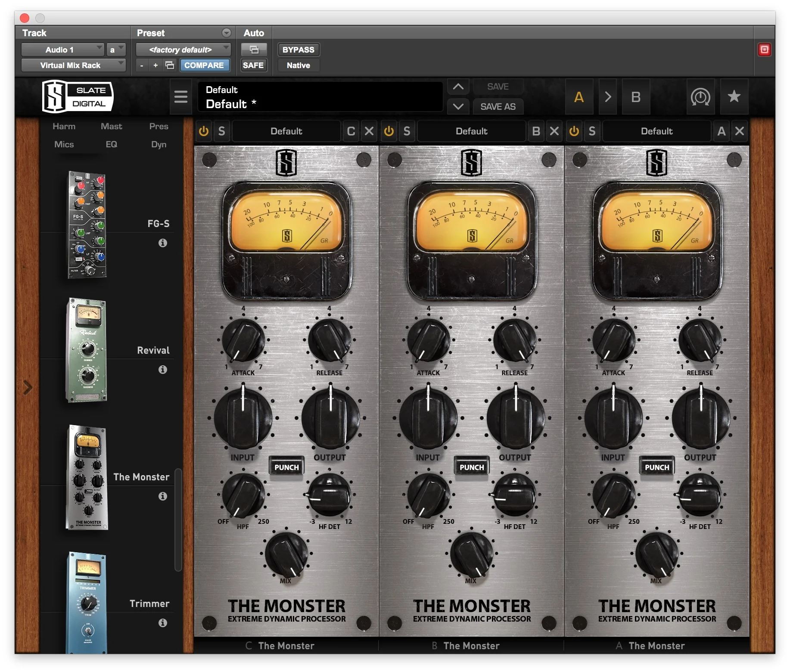This screenshot has width=790, height=672.
Task: Toggle power on module B
Action: [x=389, y=131]
